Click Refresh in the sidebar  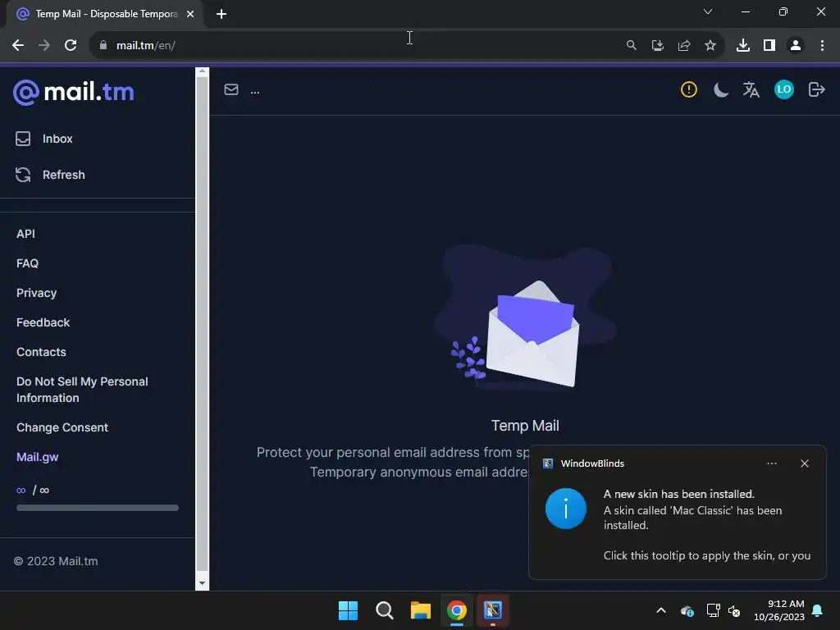point(50,175)
